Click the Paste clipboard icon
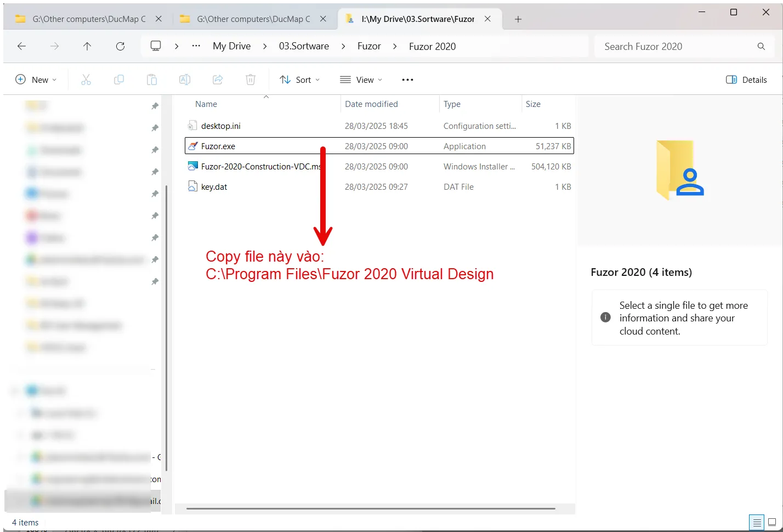 (152, 80)
